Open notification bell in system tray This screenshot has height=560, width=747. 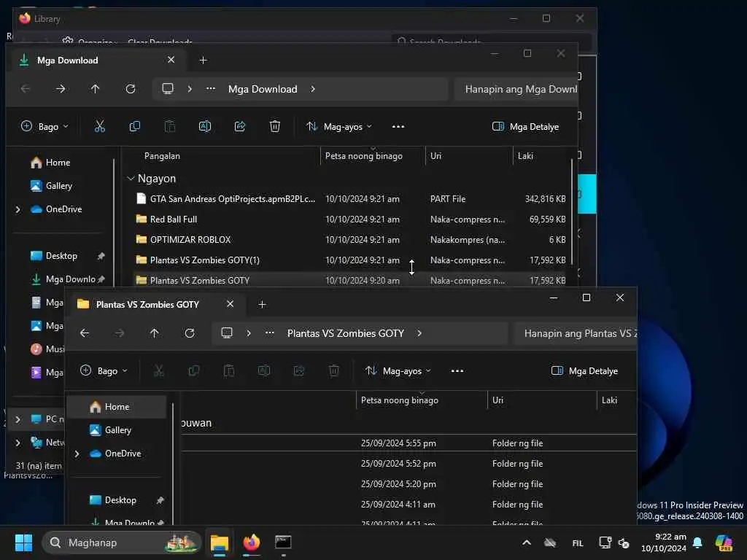(697, 542)
